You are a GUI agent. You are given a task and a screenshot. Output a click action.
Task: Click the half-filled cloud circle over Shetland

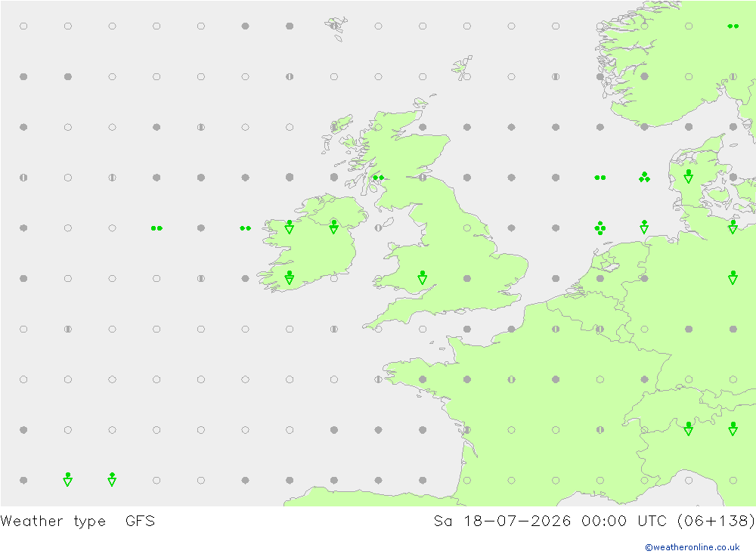tap(333, 26)
